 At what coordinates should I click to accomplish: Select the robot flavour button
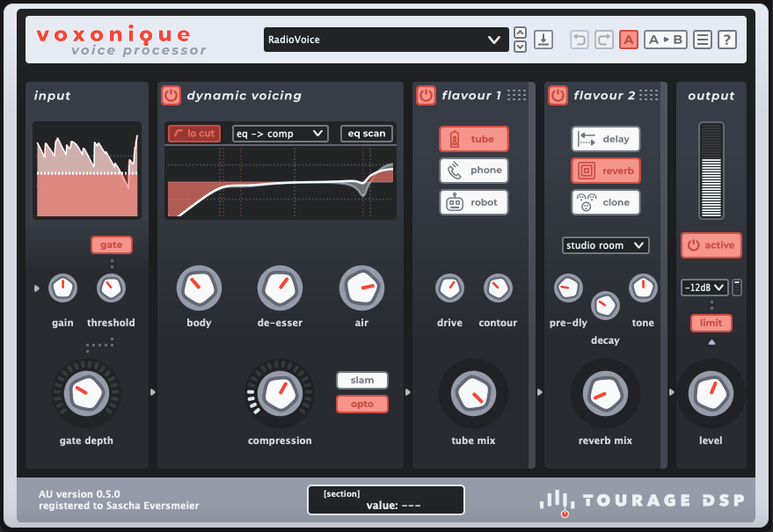click(x=474, y=202)
